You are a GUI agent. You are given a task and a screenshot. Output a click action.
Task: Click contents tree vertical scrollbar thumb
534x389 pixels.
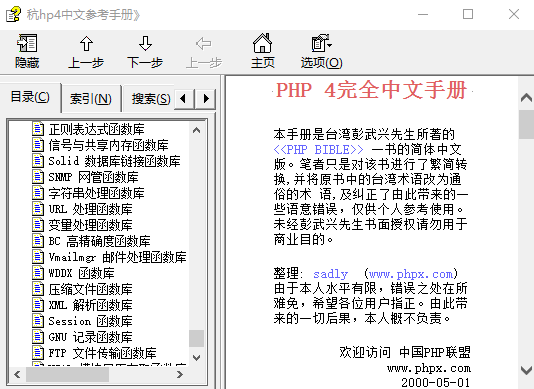point(197,339)
